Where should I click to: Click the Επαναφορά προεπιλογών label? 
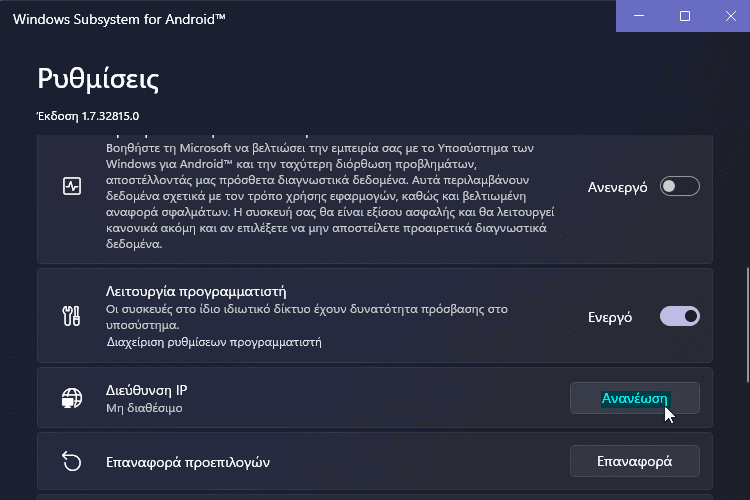[188, 462]
